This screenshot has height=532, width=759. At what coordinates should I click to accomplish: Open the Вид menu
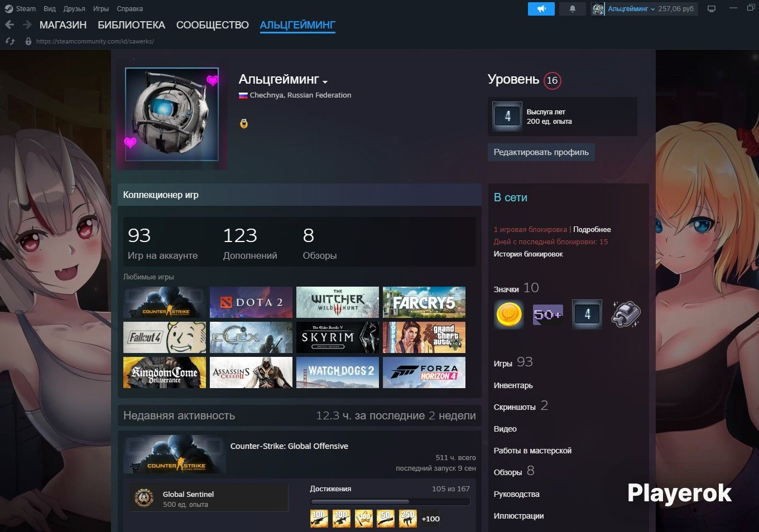coord(50,8)
